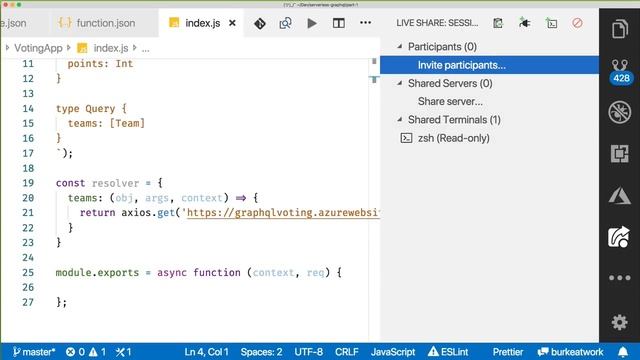Click the master branch in status bar
The width and height of the screenshot is (640, 360).
pos(34,352)
